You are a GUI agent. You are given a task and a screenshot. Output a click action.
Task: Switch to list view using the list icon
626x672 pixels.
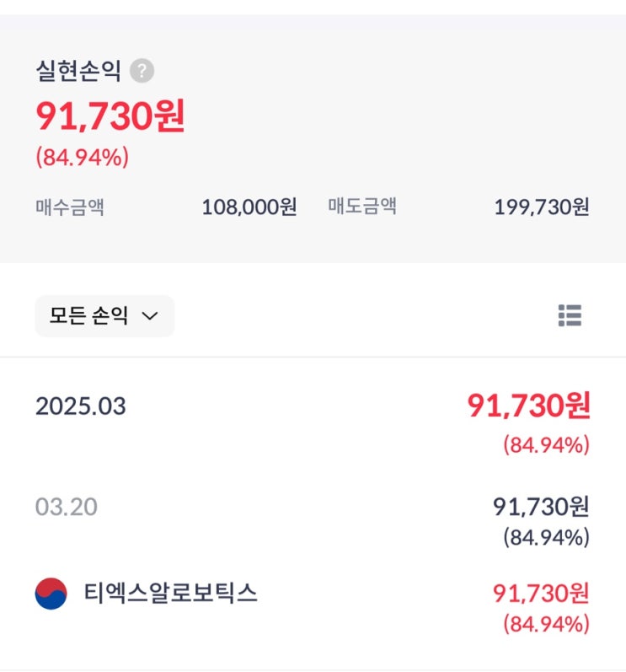(x=570, y=315)
